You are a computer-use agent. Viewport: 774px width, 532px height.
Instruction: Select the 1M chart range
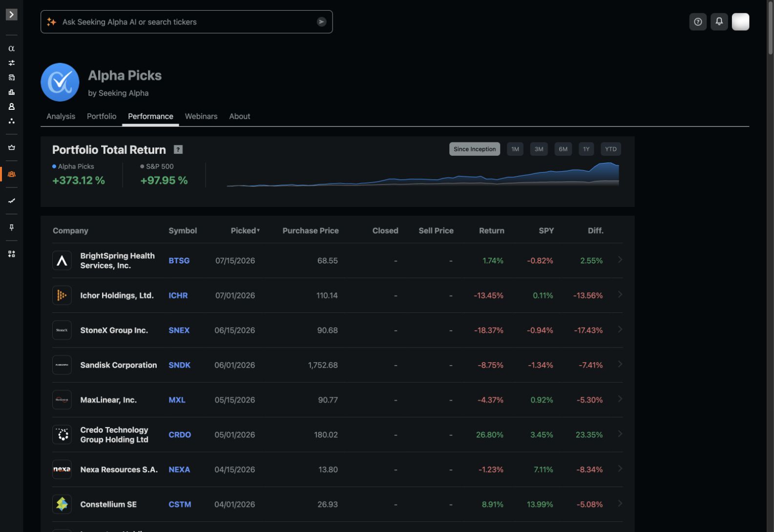click(515, 149)
